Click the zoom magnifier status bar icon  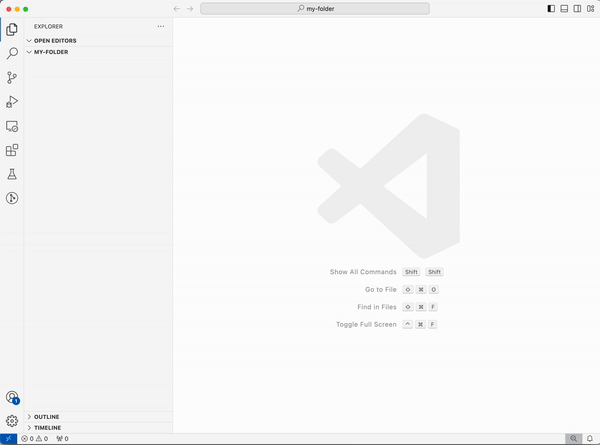[574, 438]
